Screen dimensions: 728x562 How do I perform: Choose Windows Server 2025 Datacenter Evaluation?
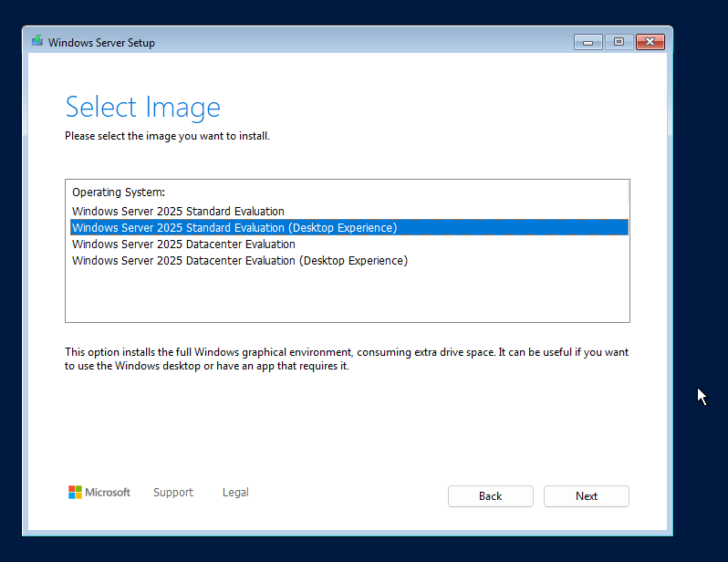click(349, 245)
